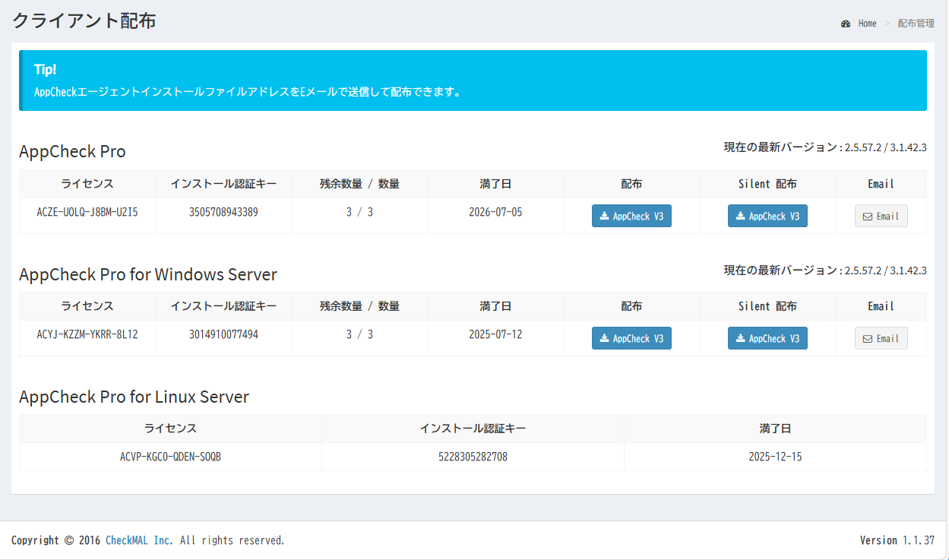949x560 pixels.
Task: Click the AppCheck Pro expiry date 2026-07-05
Action: (x=495, y=212)
